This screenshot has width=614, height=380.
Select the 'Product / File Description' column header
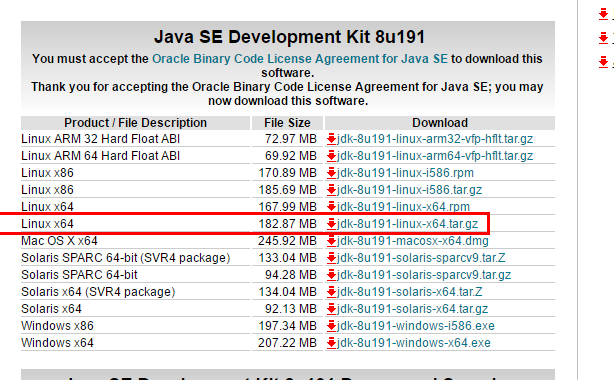coord(135,123)
